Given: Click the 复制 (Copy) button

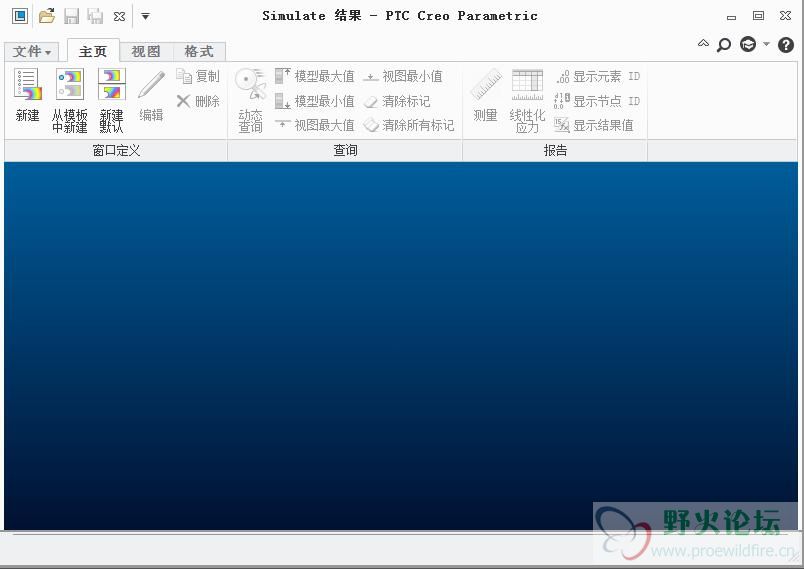Looking at the screenshot, I should coord(198,76).
